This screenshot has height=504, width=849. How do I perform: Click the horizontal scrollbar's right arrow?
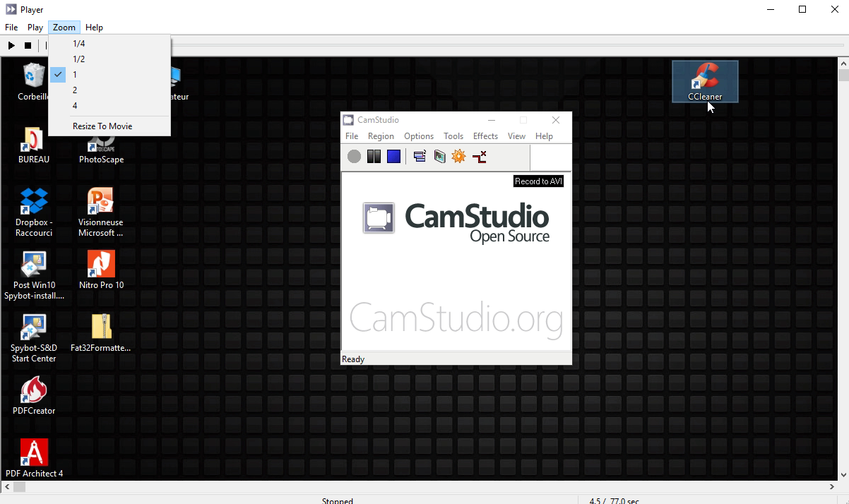tap(831, 486)
